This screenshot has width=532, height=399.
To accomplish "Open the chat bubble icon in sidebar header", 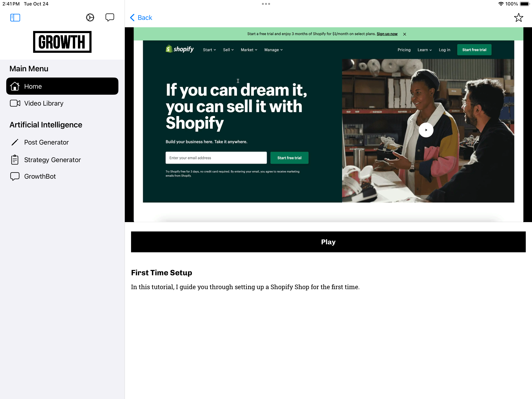I will [110, 17].
